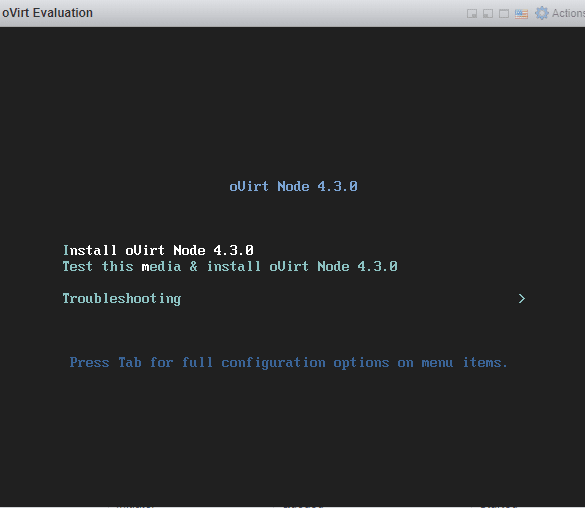This screenshot has height=508, width=585.
Task: Open the Actions menu
Action: pos(568,13)
